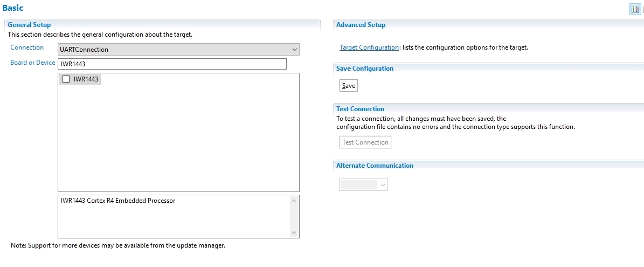Screen dimensions: 644x267
Task: Click the Test Connection button
Action: (365, 142)
